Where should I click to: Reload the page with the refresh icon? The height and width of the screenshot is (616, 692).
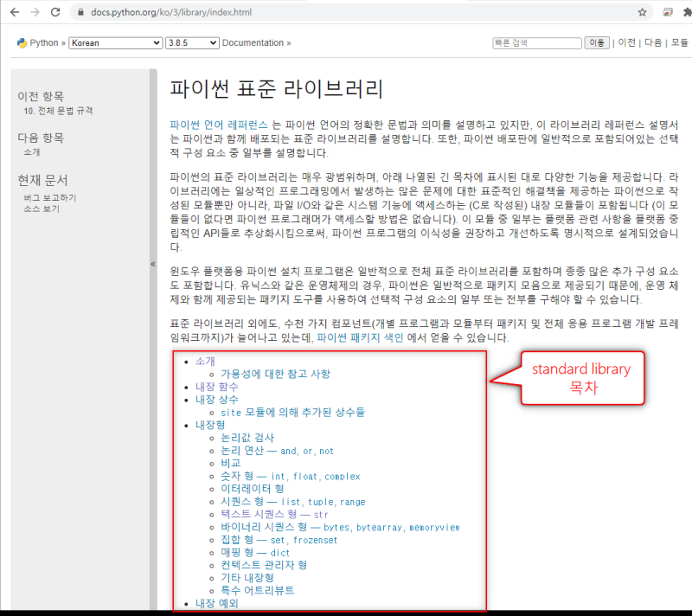[x=54, y=13]
